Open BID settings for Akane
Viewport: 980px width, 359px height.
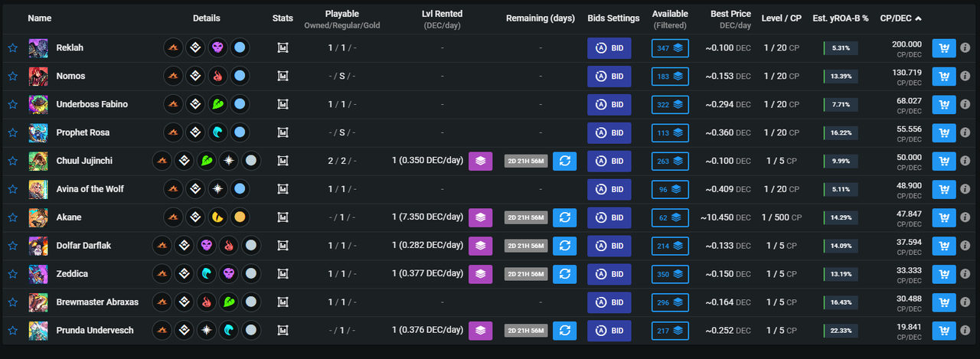pyautogui.click(x=609, y=218)
